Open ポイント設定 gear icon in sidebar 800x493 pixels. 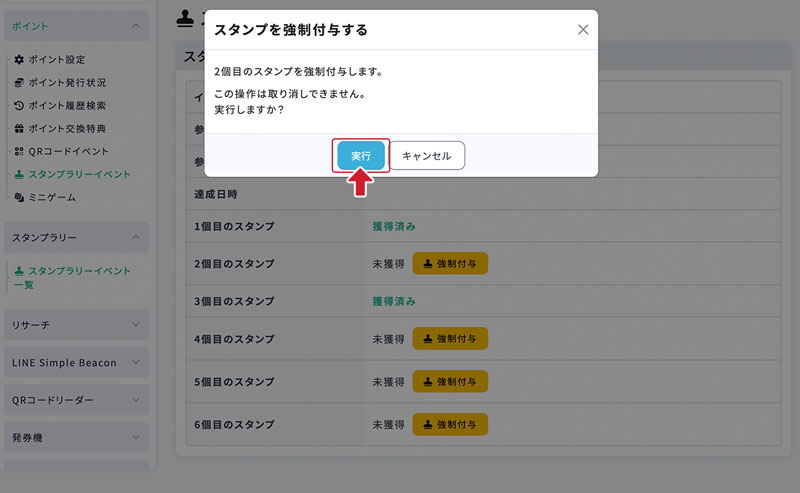tap(56, 60)
